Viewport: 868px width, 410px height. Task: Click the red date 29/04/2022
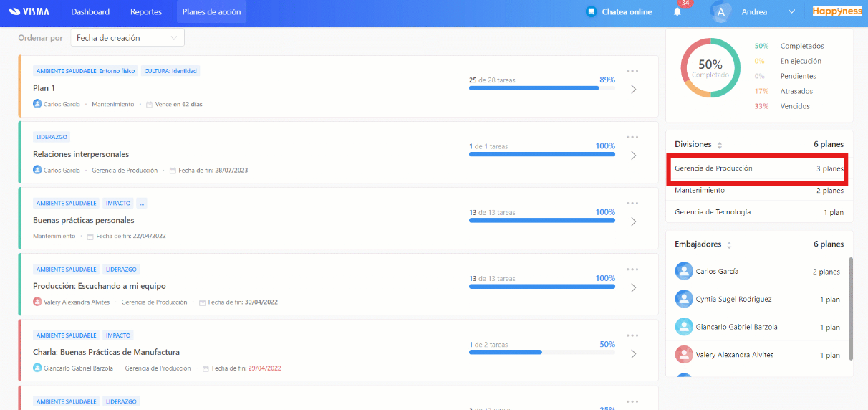coord(265,368)
